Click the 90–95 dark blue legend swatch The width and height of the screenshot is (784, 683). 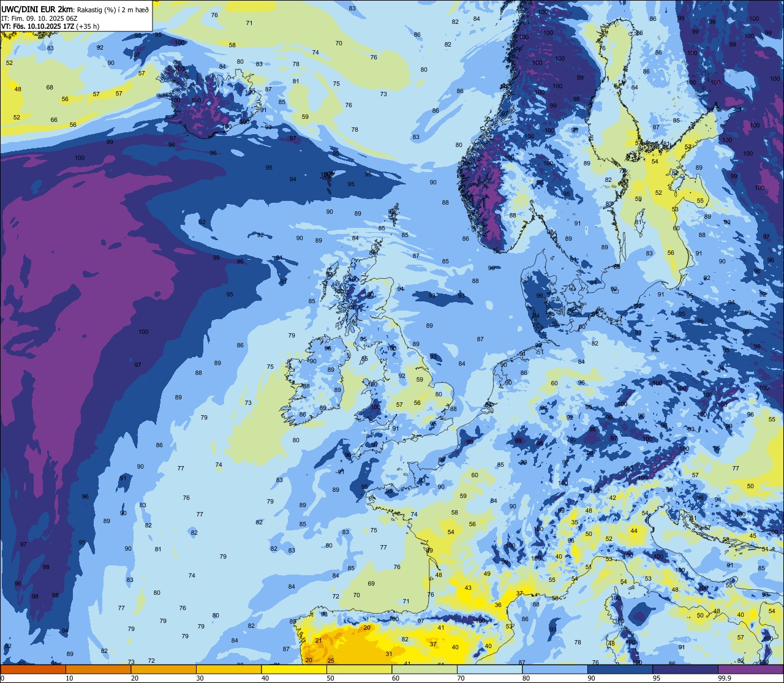[620, 669]
